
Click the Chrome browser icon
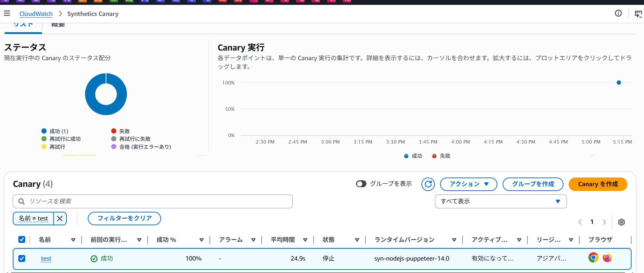click(593, 258)
